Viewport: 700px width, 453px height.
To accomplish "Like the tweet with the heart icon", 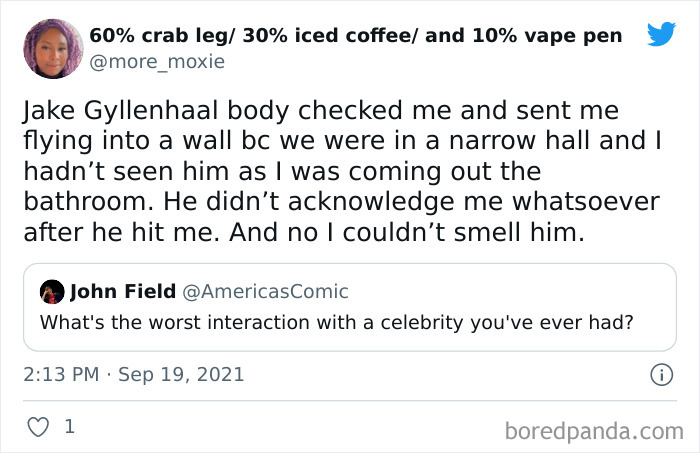I will click(37, 426).
